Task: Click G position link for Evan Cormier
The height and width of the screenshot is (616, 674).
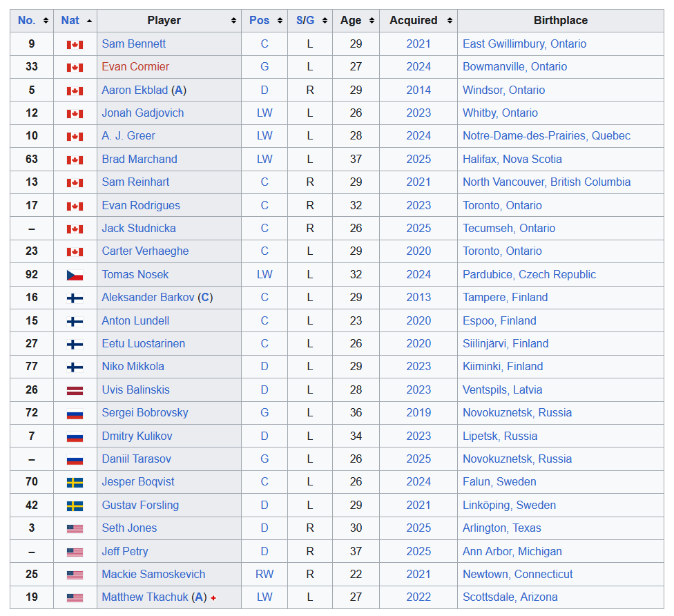Action: tap(264, 66)
